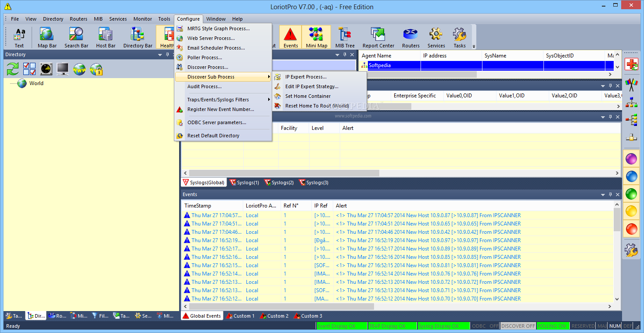Open the Text toolbar tool
The image size is (644, 333).
point(19,37)
